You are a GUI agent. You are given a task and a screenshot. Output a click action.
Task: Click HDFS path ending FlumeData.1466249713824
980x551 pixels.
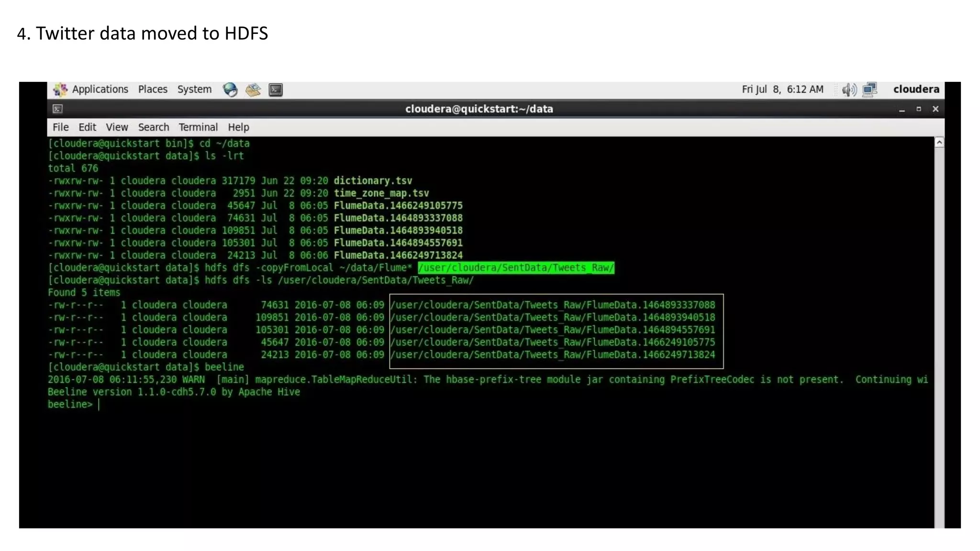tap(553, 355)
